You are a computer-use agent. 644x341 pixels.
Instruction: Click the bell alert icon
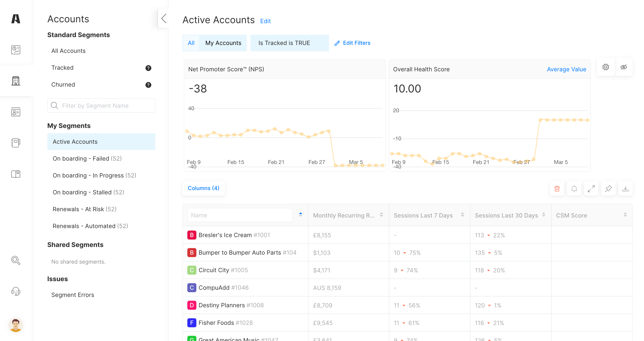pyautogui.click(x=574, y=189)
